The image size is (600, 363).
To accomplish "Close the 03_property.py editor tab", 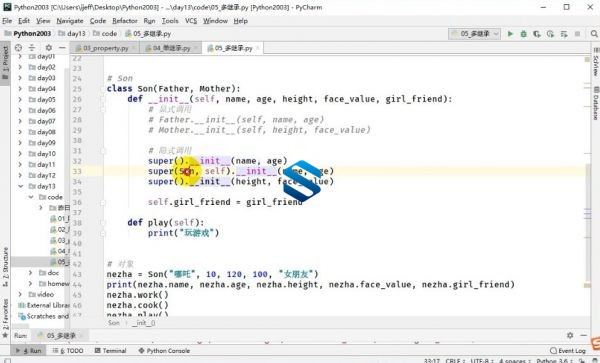I will (x=134, y=48).
